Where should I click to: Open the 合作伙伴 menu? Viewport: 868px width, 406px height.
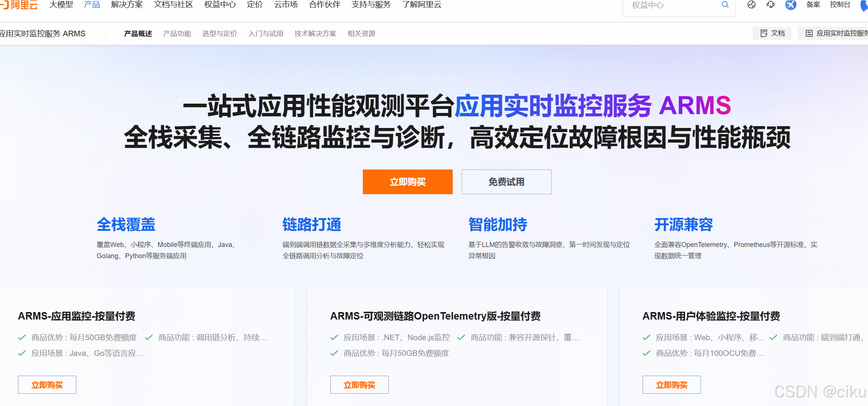tap(325, 4)
